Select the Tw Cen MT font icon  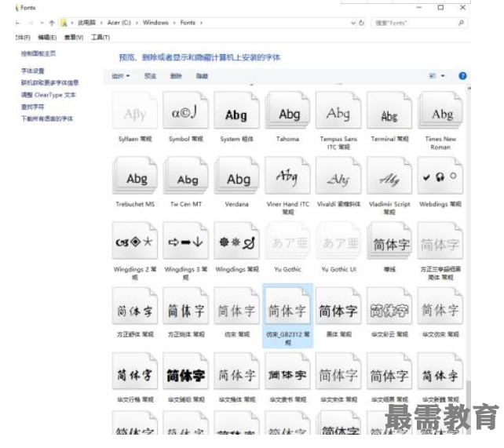[x=186, y=175]
